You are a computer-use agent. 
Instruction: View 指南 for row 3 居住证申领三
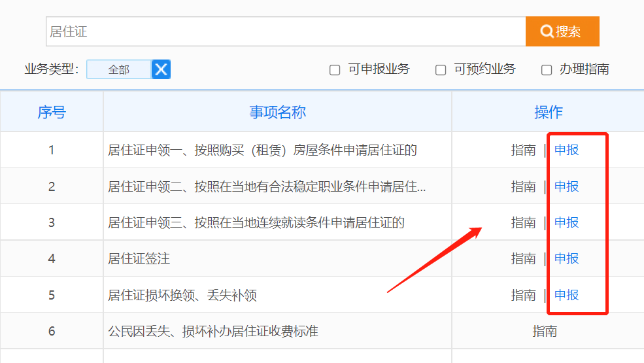(x=523, y=222)
